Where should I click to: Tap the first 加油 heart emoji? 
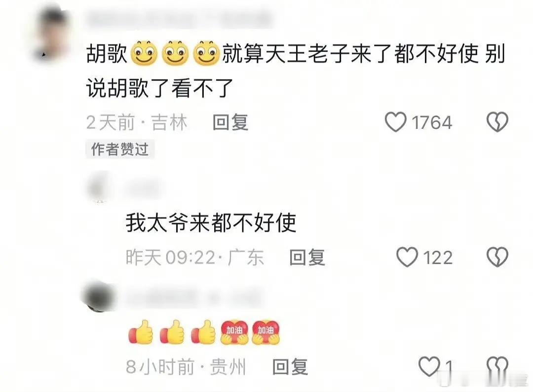pyautogui.click(x=234, y=332)
